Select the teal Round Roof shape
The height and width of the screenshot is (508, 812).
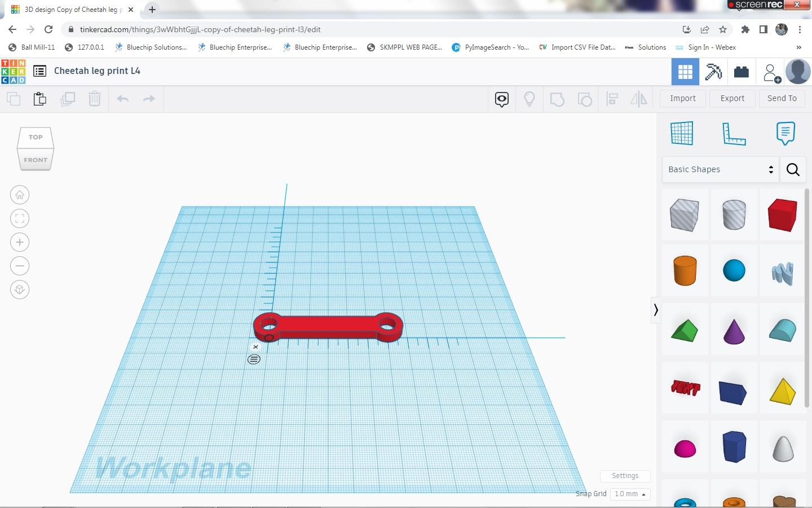783,331
